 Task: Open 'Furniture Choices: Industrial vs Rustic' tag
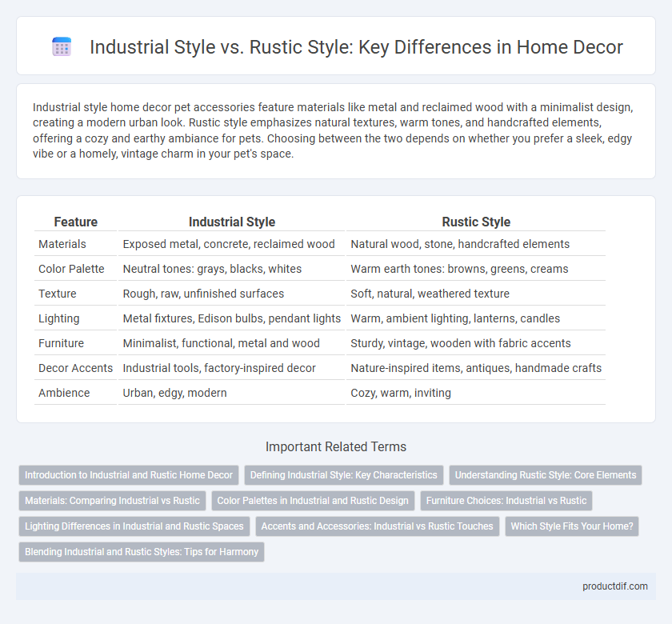(506, 501)
